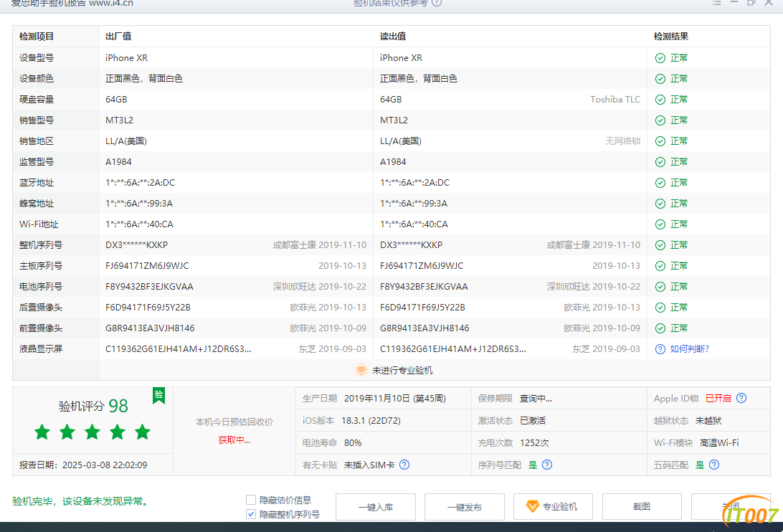Click the help icon beside Apple ID锁 已开启
The image size is (783, 532).
741,398
